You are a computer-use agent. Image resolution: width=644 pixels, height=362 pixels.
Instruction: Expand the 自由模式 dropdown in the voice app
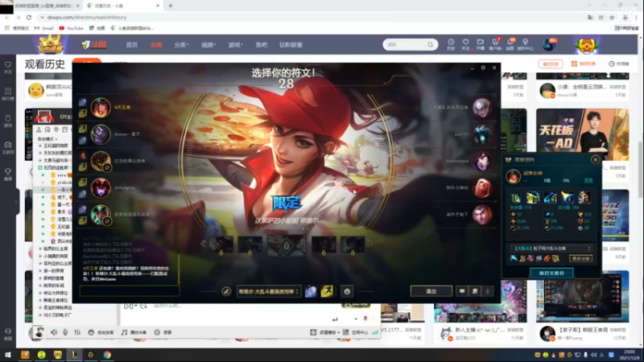pyautogui.click(x=47, y=139)
